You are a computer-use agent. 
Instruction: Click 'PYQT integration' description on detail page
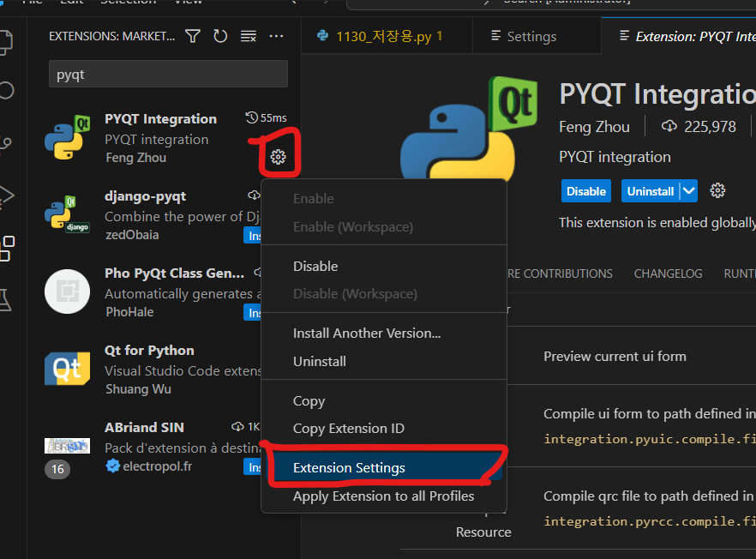pos(615,157)
